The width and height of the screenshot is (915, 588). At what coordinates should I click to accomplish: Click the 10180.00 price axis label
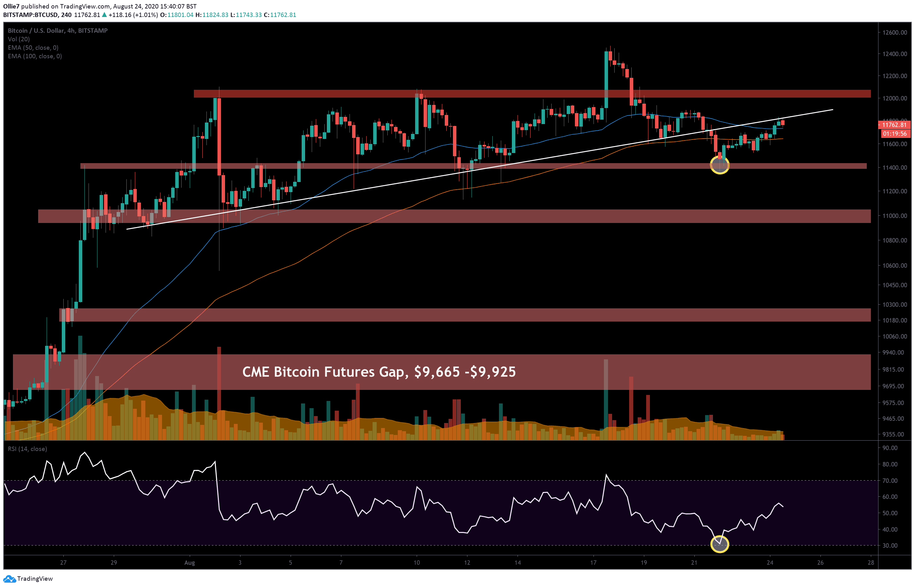(x=895, y=320)
